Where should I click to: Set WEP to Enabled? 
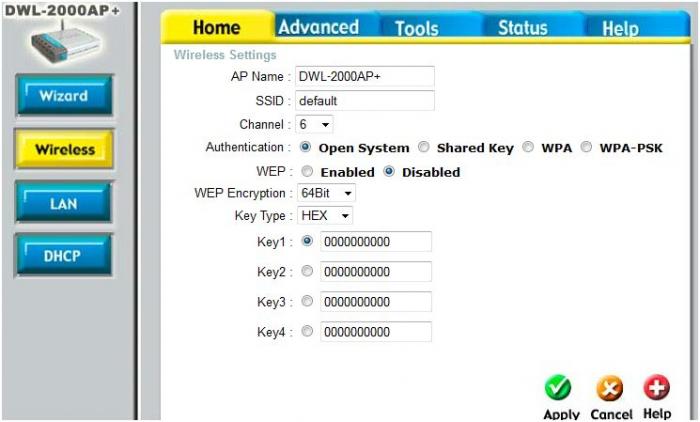(x=307, y=171)
